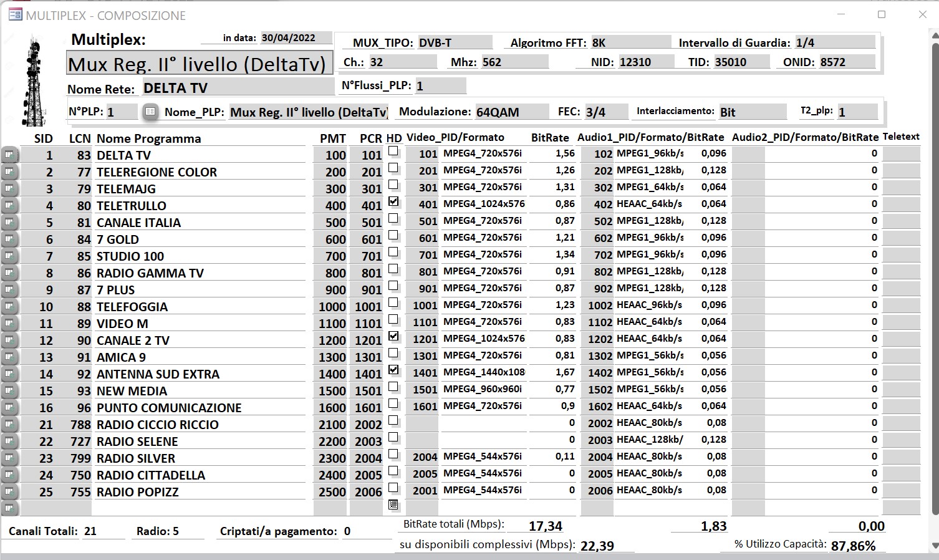Click the empty new-record row button
The width and height of the screenshot is (939, 560).
10,508
